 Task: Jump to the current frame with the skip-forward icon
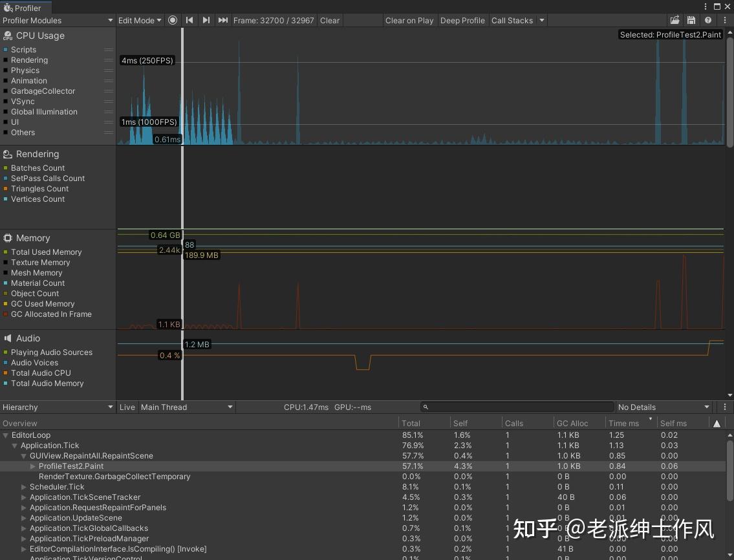(x=222, y=20)
